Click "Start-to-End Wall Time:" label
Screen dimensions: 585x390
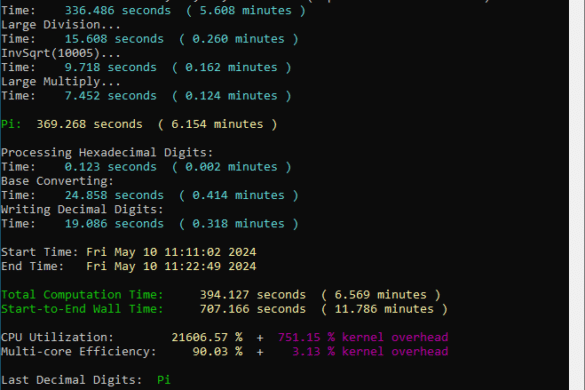pyautogui.click(x=82, y=309)
